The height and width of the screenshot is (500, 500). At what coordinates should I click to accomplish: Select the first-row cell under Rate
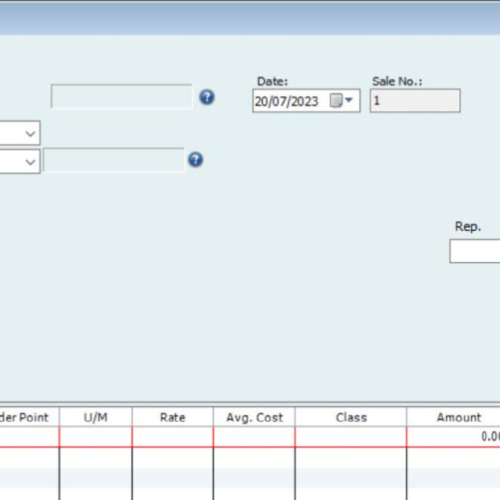tap(173, 437)
